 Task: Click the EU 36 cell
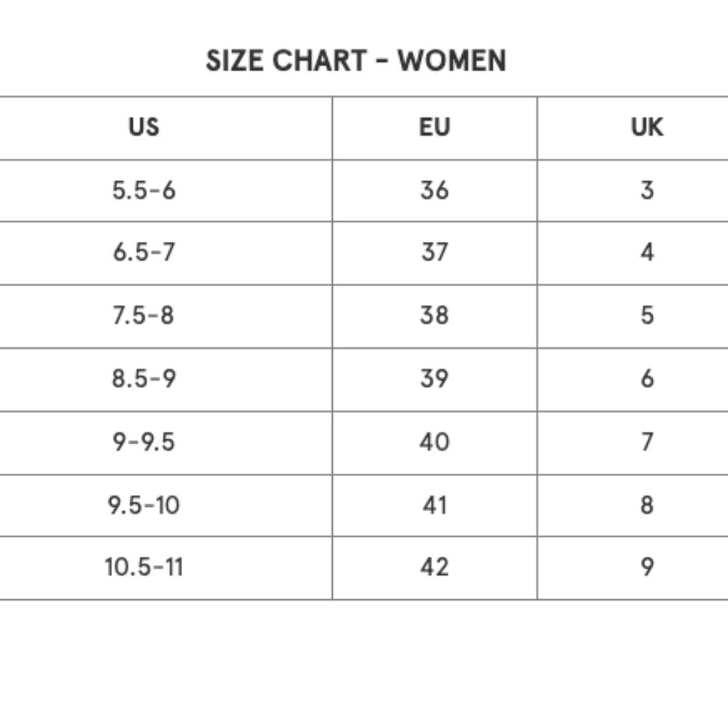tap(435, 191)
